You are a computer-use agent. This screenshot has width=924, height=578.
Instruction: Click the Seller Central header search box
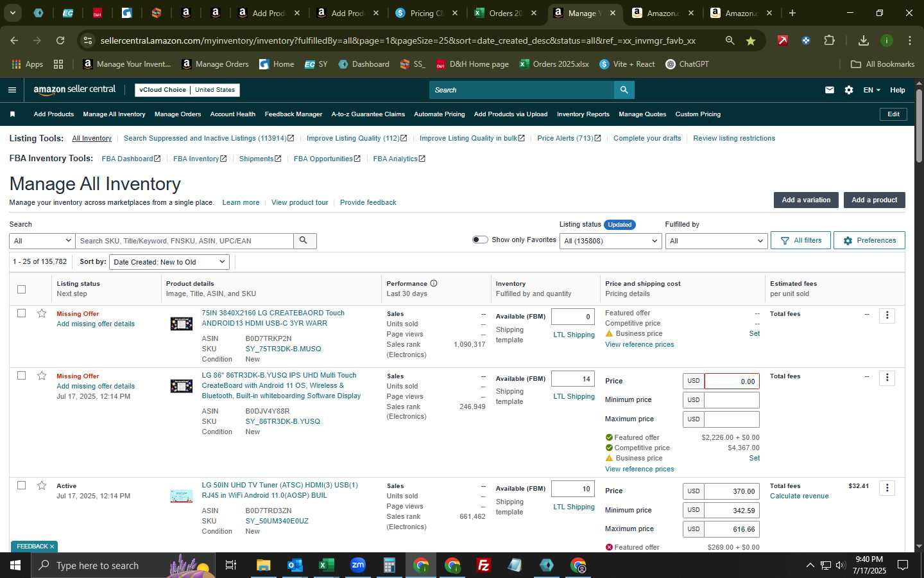point(522,90)
